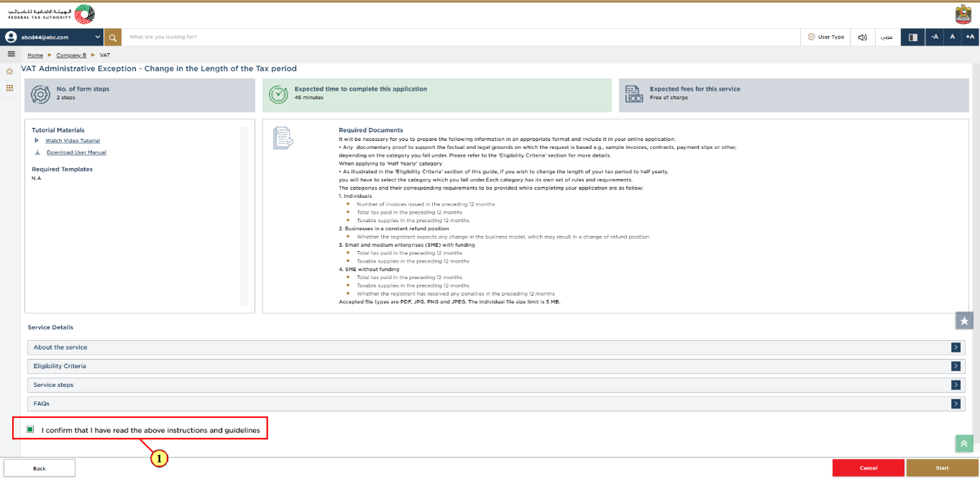980x479 pixels.
Task: Click 'Expected fees for this service' text
Action: (x=695, y=89)
